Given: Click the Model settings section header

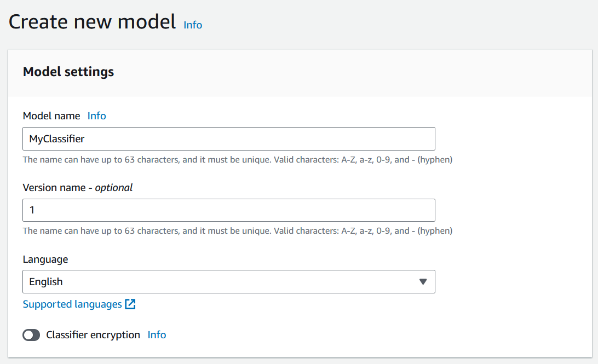Looking at the screenshot, I should (x=68, y=71).
